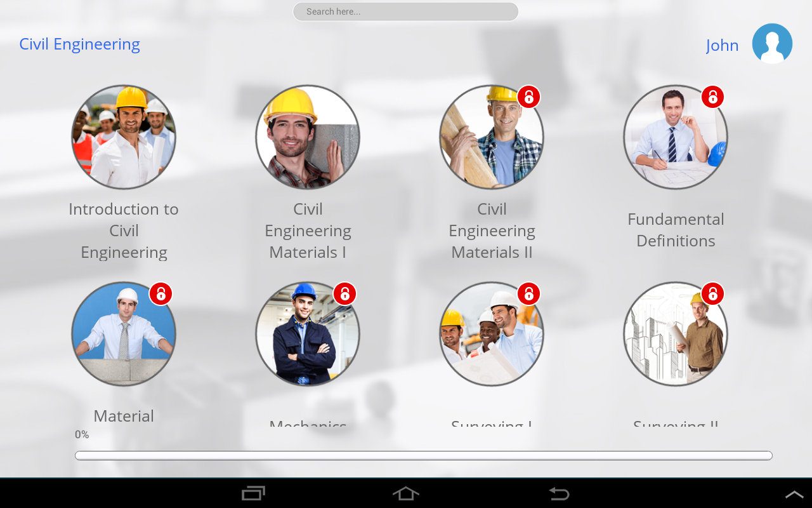The image size is (812, 508).
Task: Tap John's circular profile avatar
Action: click(x=772, y=43)
